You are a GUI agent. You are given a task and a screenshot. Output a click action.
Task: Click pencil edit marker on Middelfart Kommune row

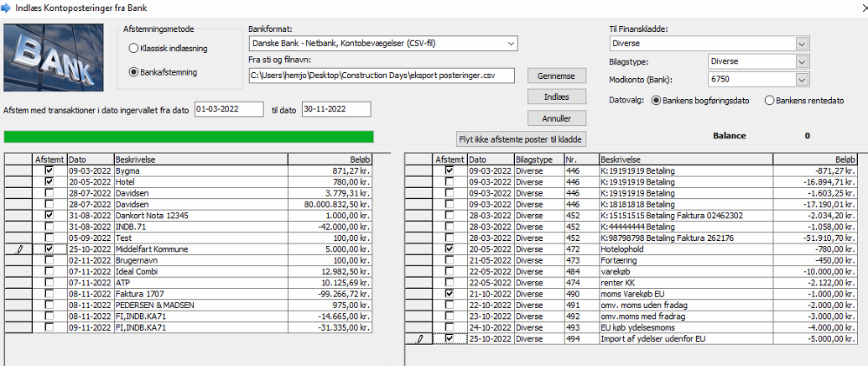[x=21, y=249]
